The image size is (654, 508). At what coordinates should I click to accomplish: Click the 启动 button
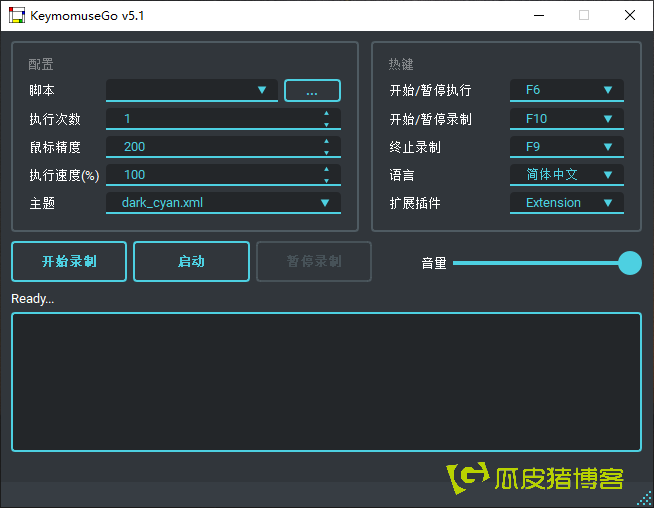(x=191, y=262)
